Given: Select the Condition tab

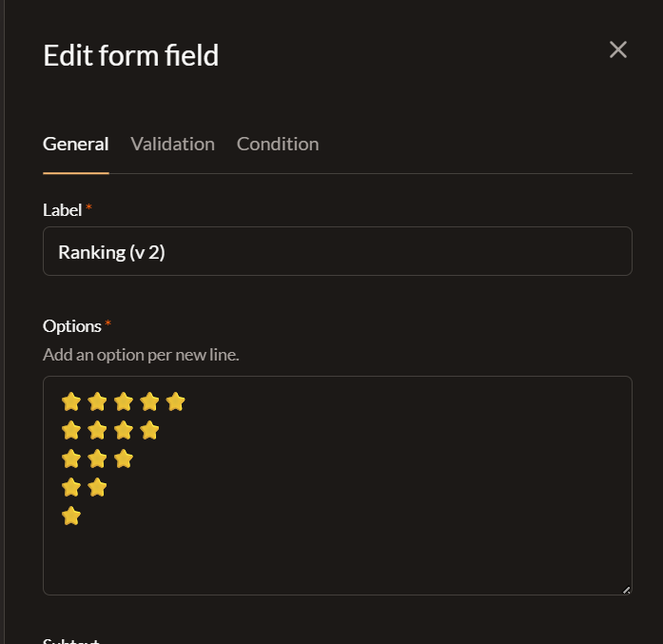Looking at the screenshot, I should (278, 145).
